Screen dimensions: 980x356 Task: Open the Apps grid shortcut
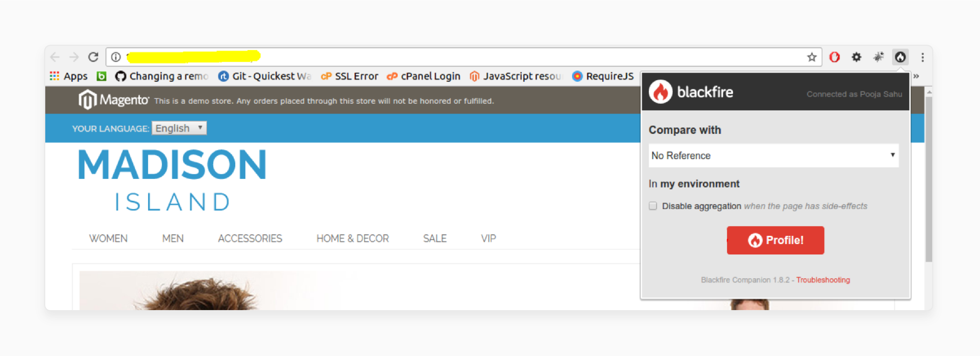coord(69,76)
